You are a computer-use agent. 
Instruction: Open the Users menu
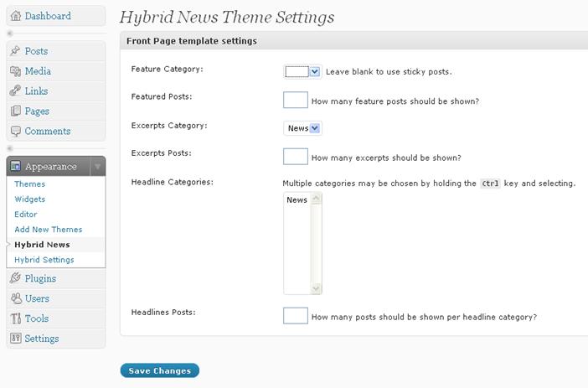(56, 298)
